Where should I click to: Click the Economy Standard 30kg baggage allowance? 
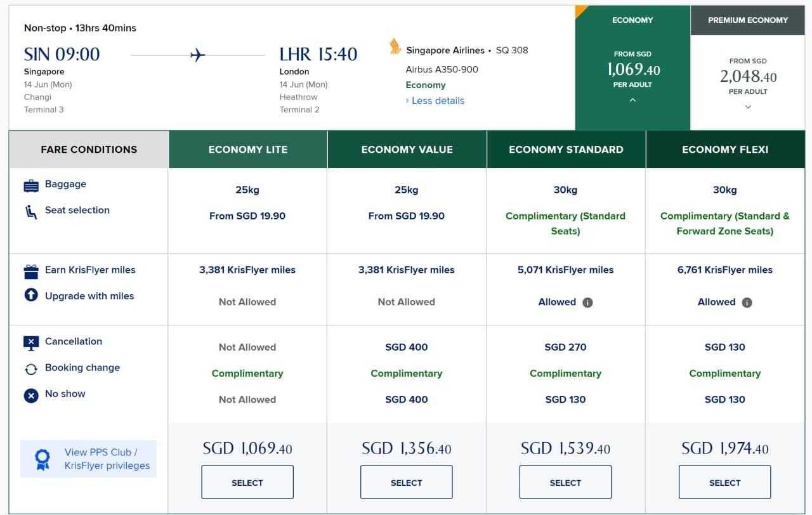coord(566,190)
